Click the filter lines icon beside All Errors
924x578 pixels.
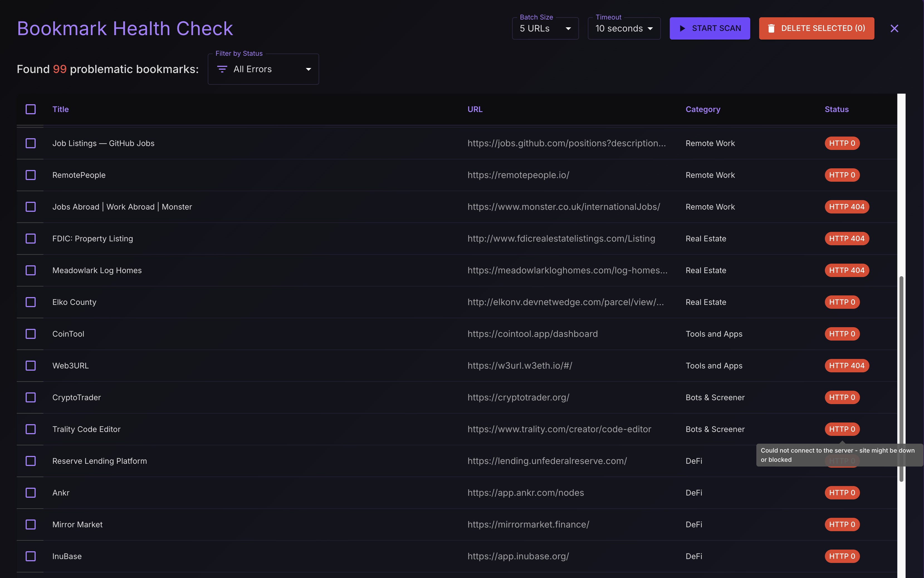coord(222,69)
